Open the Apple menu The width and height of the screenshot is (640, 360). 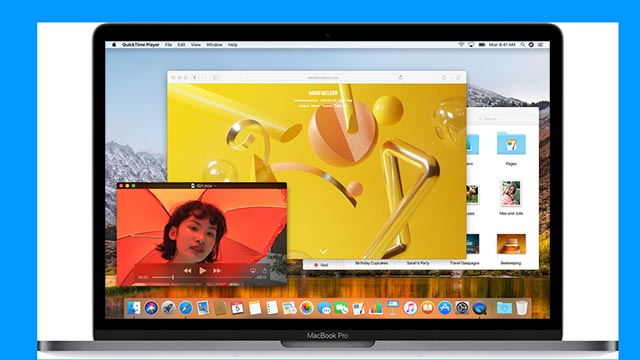114,45
